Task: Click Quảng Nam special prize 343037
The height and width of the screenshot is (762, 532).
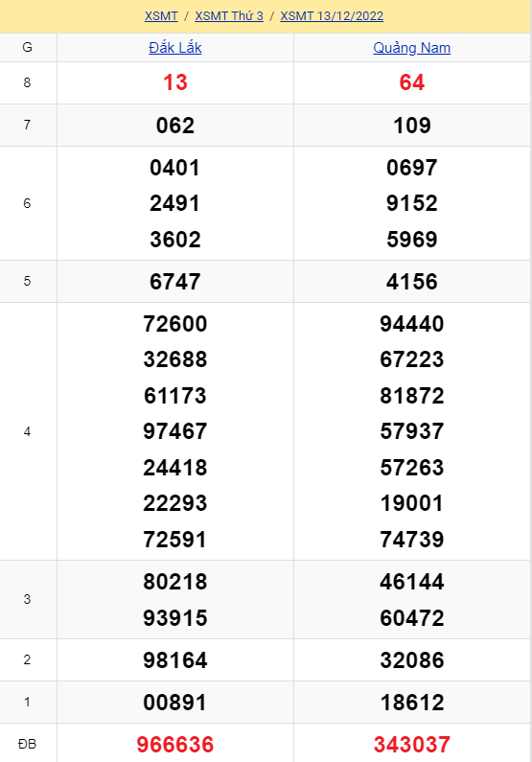Action: (x=411, y=745)
